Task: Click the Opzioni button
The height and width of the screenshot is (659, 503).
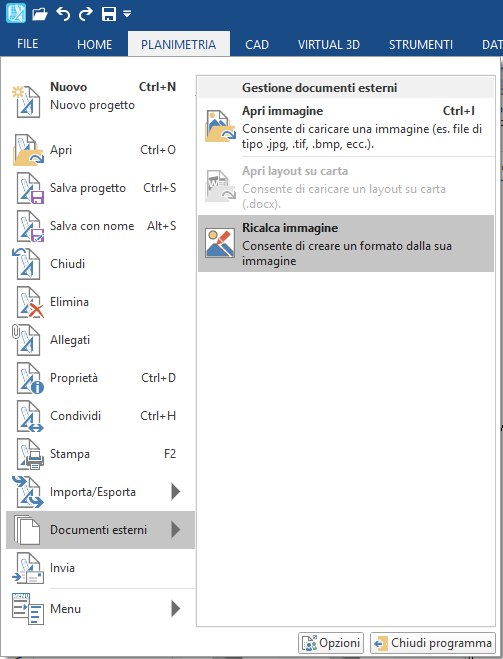Action: pos(331,643)
